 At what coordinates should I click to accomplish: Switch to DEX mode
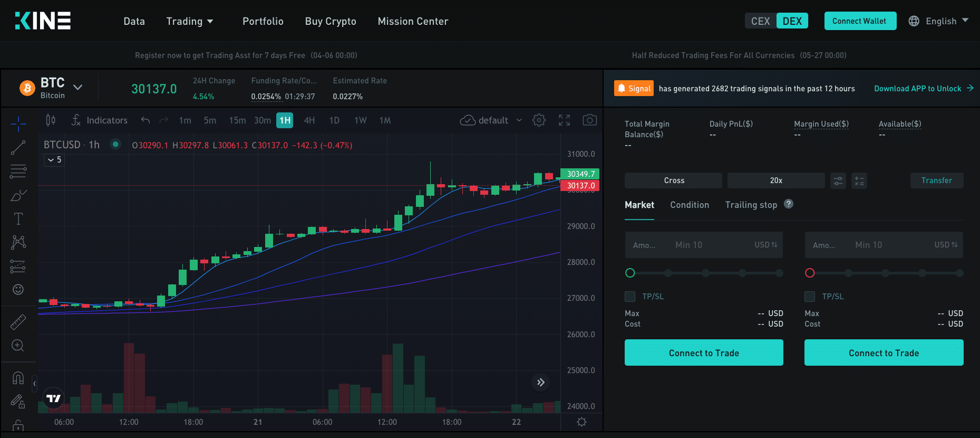point(792,21)
